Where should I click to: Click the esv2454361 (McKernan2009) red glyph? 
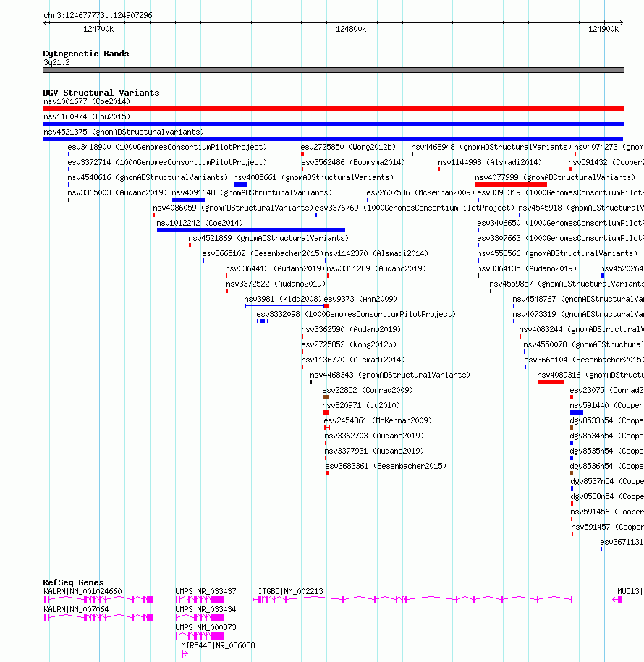[327, 428]
